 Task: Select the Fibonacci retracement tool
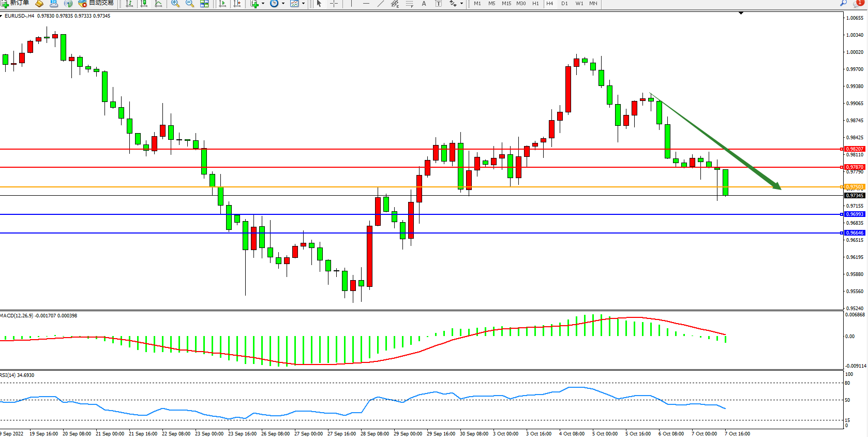point(409,4)
